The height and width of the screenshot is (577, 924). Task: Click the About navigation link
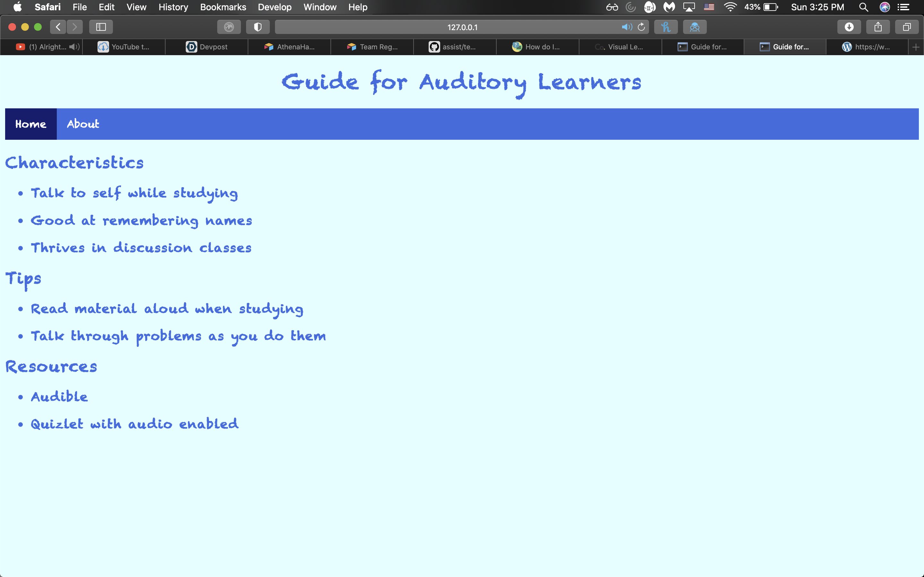(x=83, y=124)
